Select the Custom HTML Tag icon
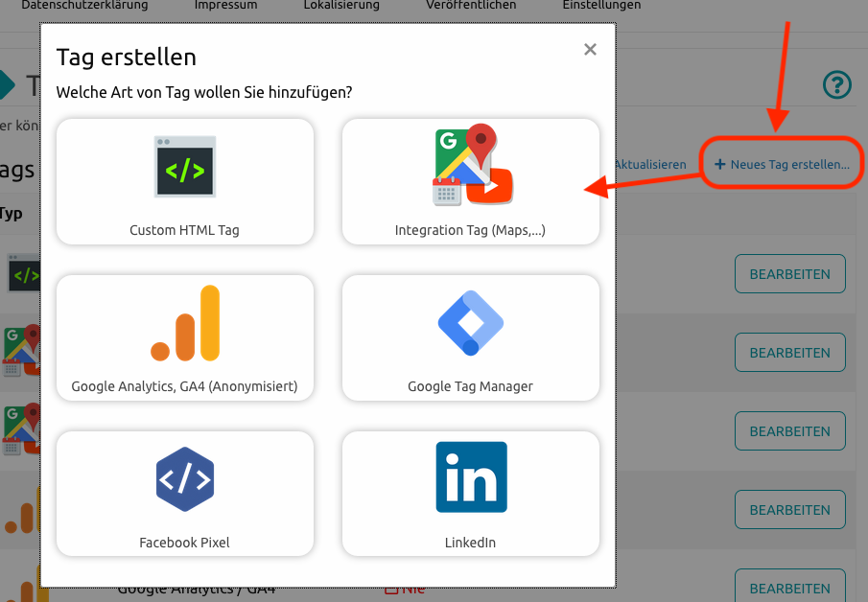Viewport: 868px width, 602px height. pyautogui.click(x=185, y=167)
